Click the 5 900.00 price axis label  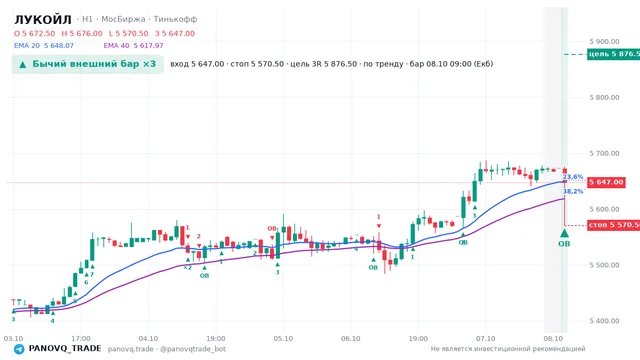tap(604, 42)
